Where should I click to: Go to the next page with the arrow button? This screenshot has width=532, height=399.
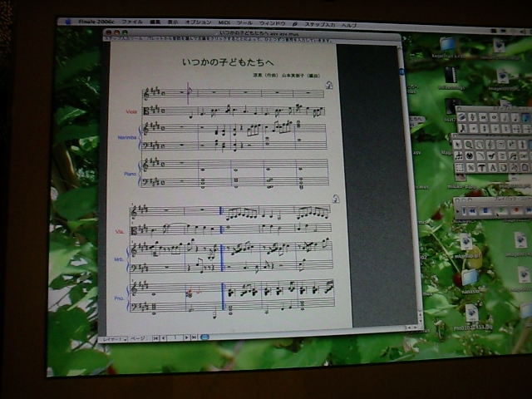[186, 337]
